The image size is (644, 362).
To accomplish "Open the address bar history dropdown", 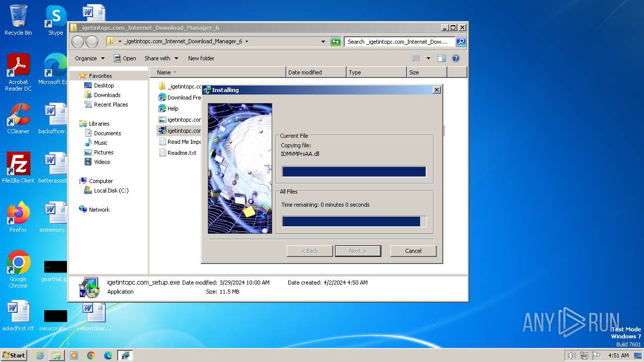I will [323, 42].
